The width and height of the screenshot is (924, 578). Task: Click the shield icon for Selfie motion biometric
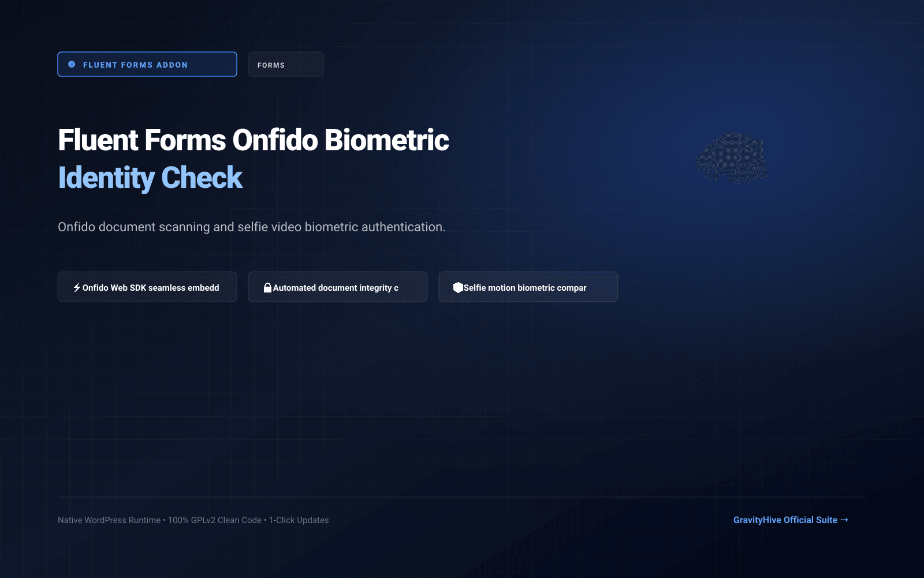458,287
